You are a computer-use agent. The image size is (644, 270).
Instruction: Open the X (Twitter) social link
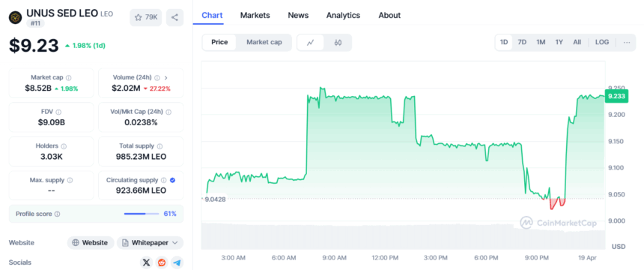pyautogui.click(x=146, y=262)
